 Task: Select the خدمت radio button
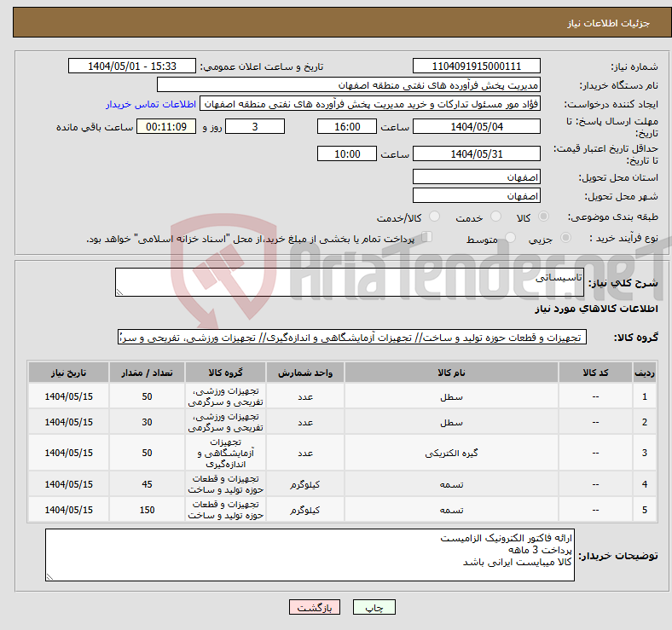coord(495,217)
